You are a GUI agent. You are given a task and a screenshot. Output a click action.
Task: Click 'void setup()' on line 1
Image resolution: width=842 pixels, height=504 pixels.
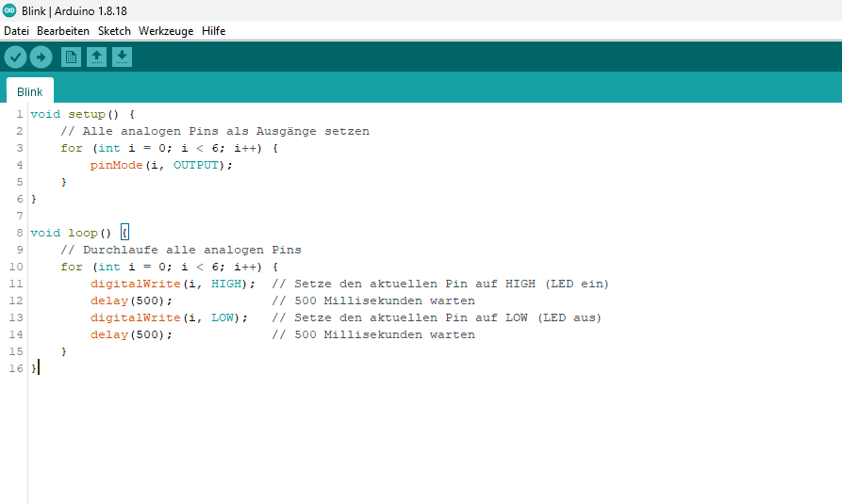(x=74, y=114)
